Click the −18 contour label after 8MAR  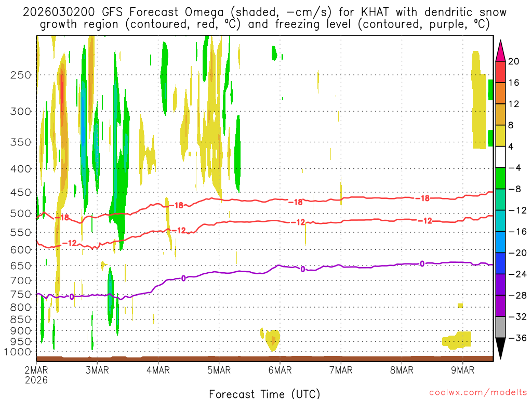[x=422, y=198]
